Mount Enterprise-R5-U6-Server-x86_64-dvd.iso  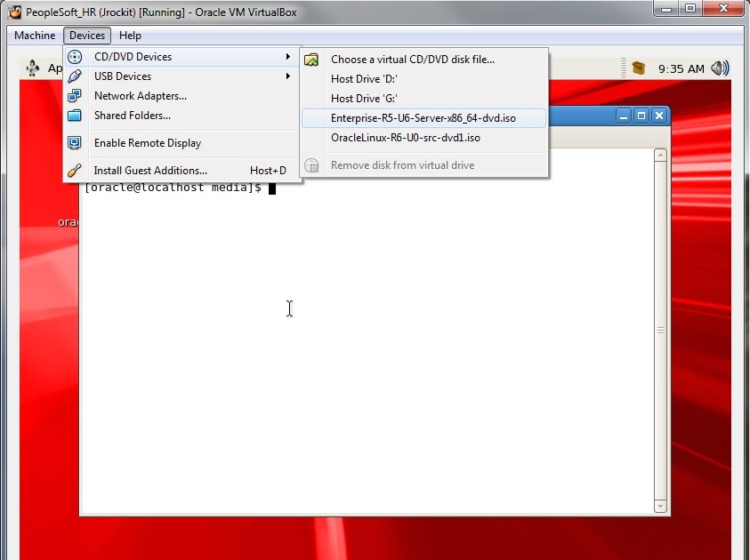coord(423,118)
